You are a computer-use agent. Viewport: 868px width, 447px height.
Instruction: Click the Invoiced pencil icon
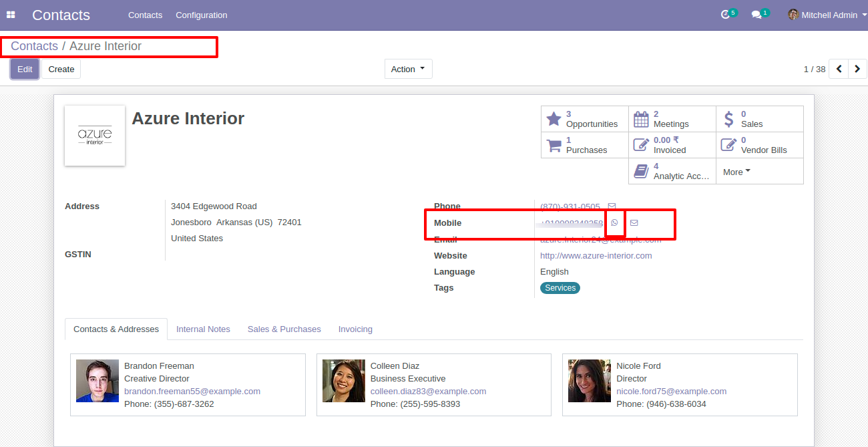641,145
